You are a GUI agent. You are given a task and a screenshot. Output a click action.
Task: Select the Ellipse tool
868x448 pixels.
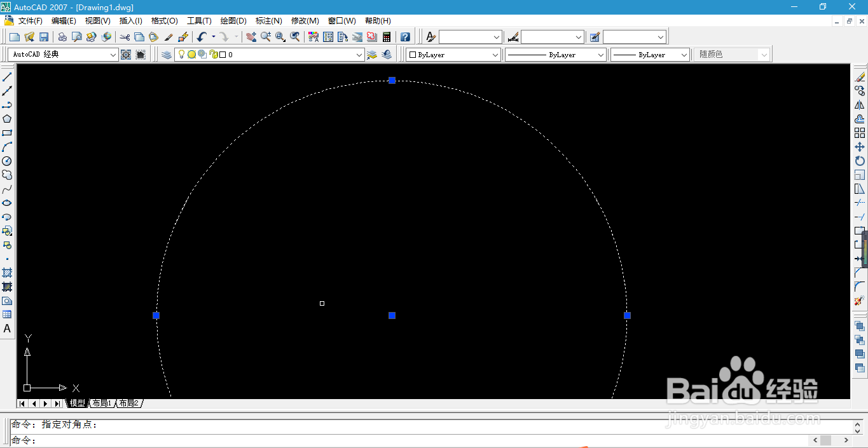(x=7, y=203)
